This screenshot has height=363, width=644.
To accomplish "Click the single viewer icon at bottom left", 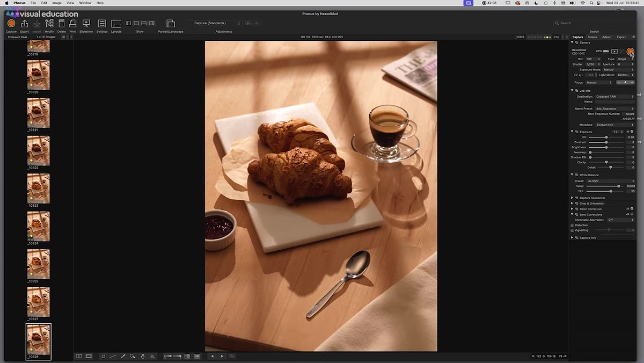I will point(89,356).
